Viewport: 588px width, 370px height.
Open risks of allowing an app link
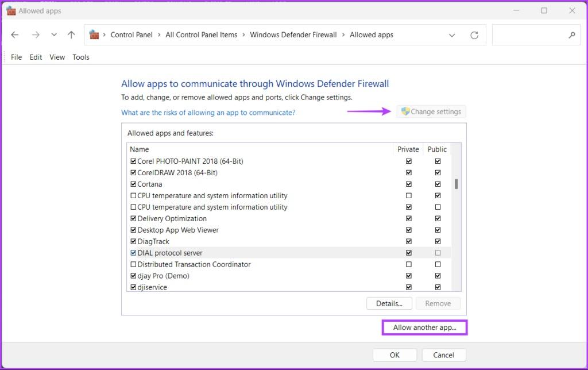(x=208, y=113)
